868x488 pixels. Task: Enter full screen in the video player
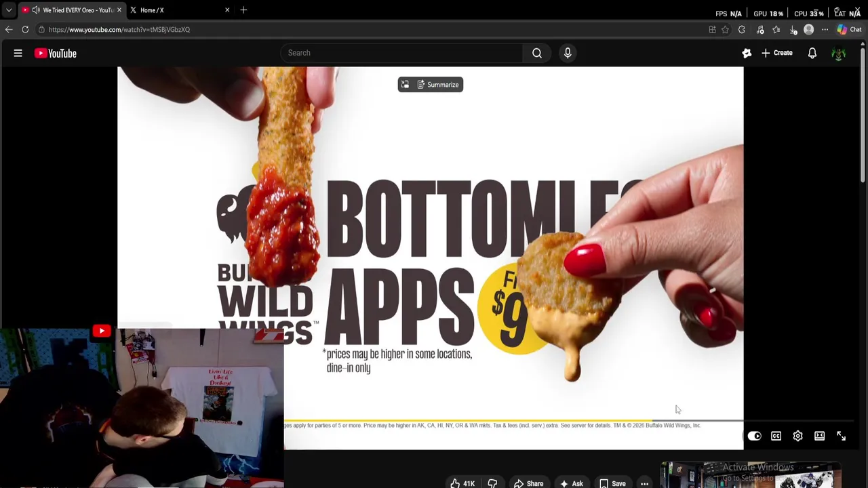842,436
